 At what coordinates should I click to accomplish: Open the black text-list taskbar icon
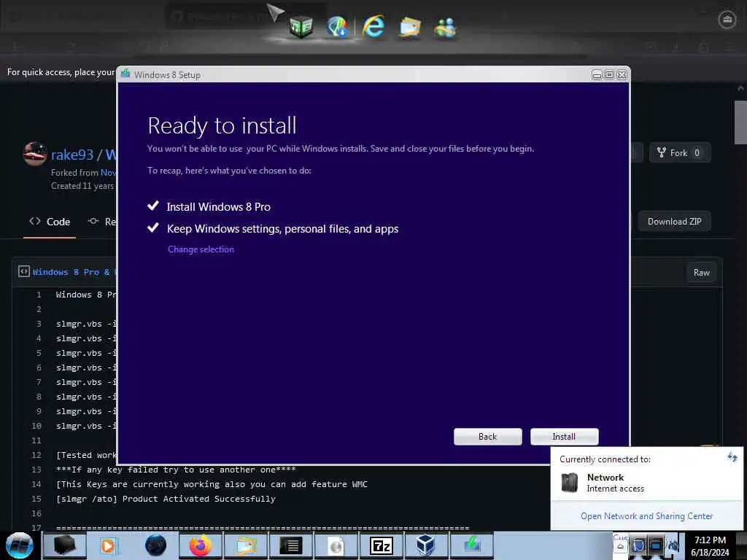click(290, 545)
